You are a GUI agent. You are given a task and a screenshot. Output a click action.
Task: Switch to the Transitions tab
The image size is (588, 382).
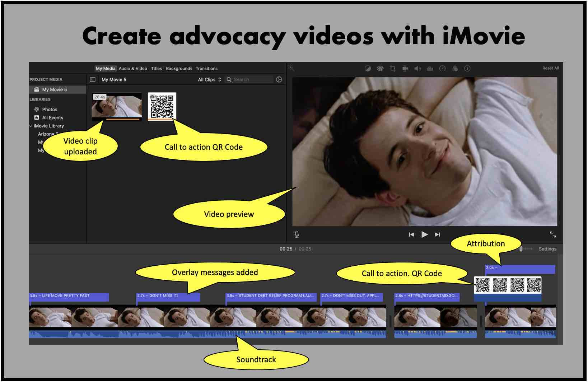[x=206, y=69]
